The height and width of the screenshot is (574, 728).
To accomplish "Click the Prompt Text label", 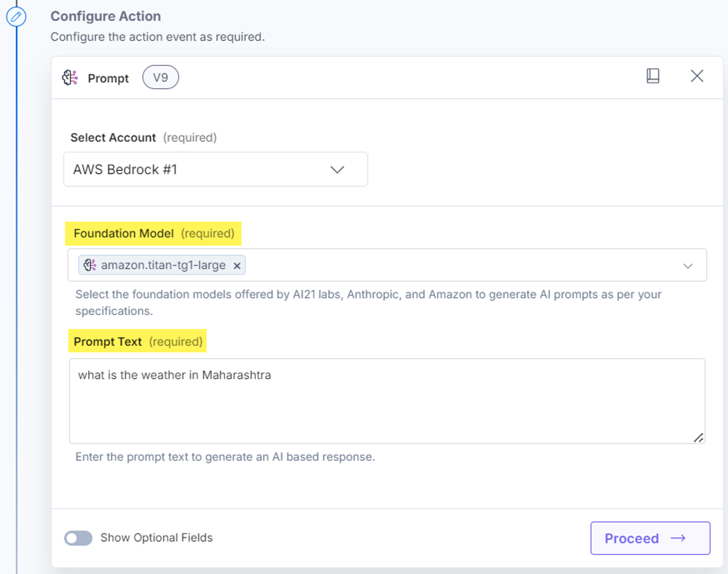I will [x=107, y=342].
